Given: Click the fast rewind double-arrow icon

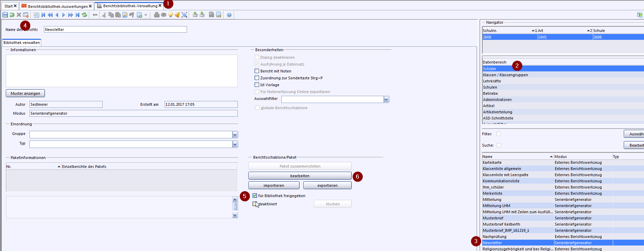Looking at the screenshot, I should pyautogui.click(x=50, y=15).
